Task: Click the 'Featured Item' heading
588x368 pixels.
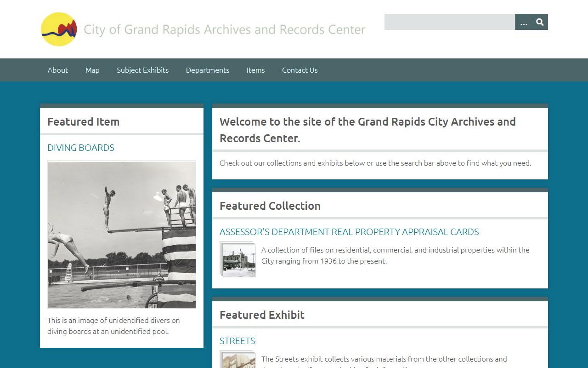Action: coord(83,122)
